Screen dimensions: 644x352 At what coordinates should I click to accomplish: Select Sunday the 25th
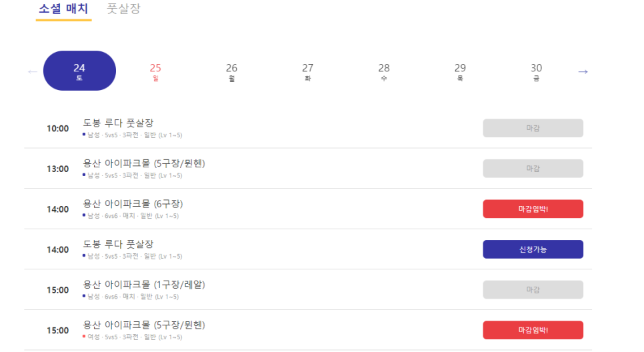155,72
